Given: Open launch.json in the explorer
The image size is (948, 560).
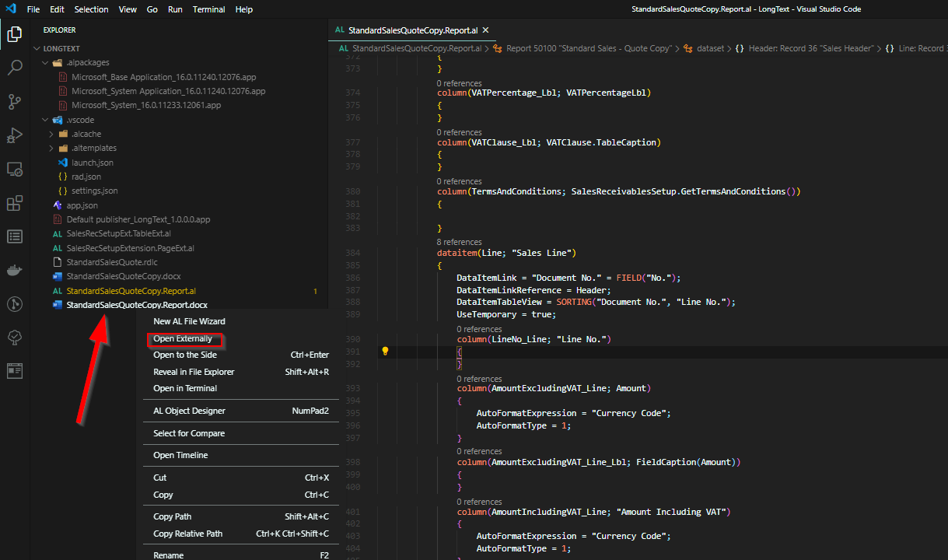Looking at the screenshot, I should [92, 163].
